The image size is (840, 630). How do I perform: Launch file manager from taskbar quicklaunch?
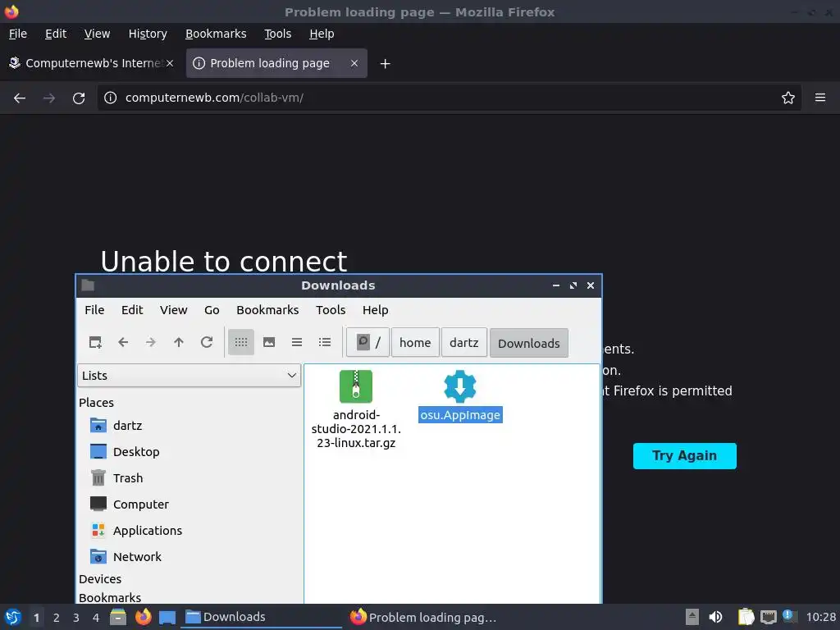point(118,617)
